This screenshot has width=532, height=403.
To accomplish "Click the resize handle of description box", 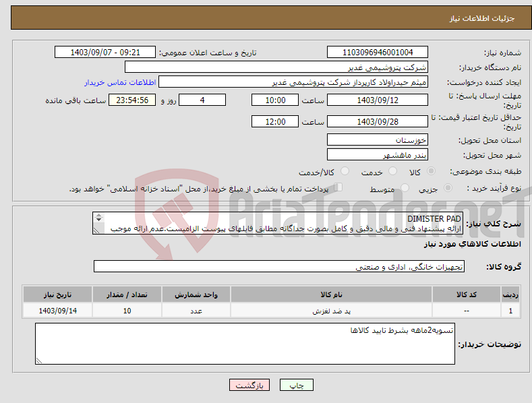I will (x=96, y=230).
